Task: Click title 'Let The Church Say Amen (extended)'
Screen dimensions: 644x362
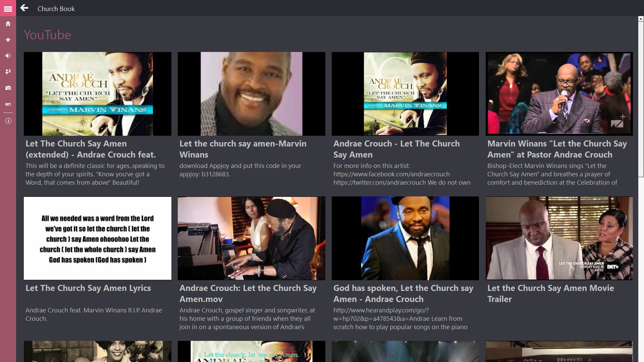Action: click(x=91, y=149)
